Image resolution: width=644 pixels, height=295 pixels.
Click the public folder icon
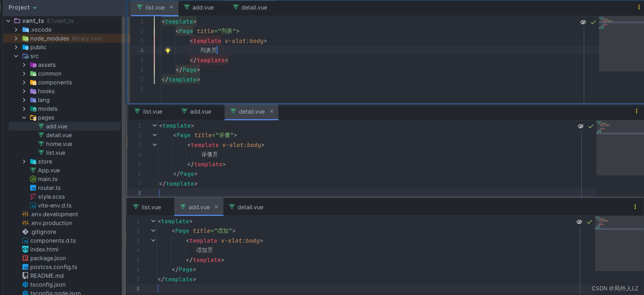[x=25, y=47]
